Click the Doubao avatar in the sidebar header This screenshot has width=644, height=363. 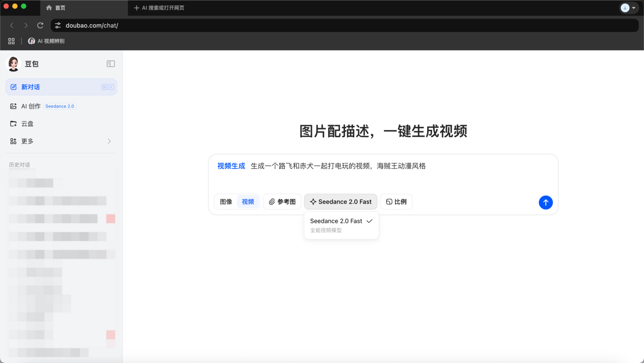[14, 64]
